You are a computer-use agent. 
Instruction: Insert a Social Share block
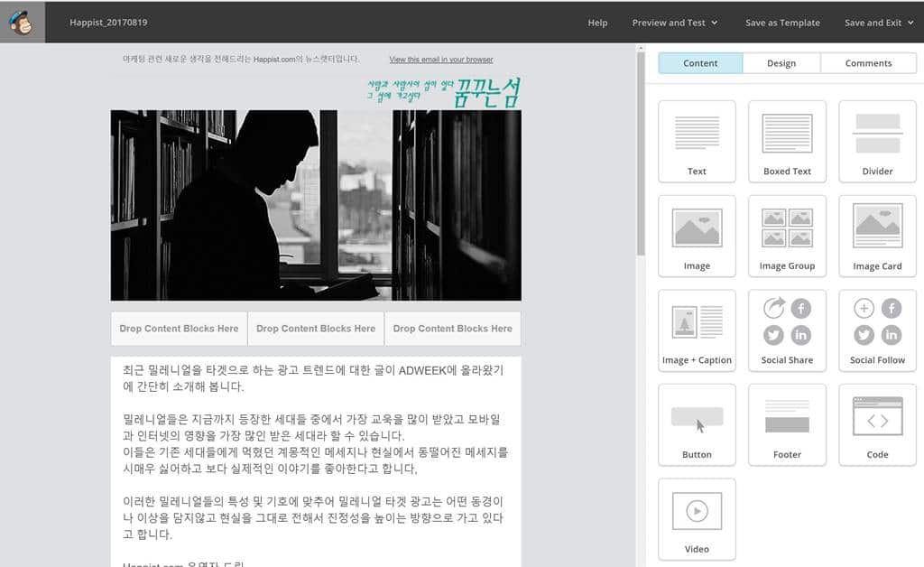point(787,330)
